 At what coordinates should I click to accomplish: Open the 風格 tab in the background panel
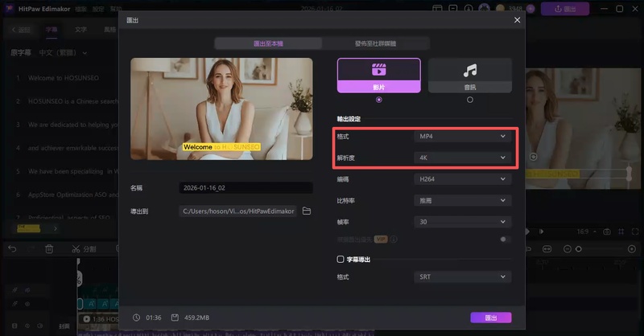pyautogui.click(x=109, y=30)
